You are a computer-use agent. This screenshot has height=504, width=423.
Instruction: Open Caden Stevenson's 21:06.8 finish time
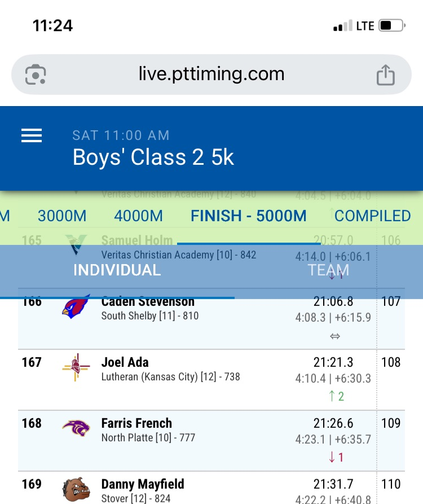[x=333, y=301]
